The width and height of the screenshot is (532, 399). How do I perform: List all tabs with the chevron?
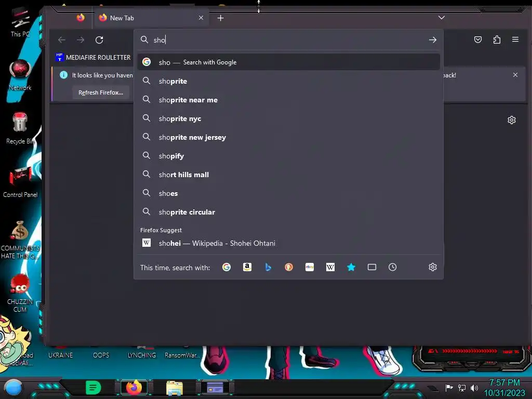(x=442, y=18)
